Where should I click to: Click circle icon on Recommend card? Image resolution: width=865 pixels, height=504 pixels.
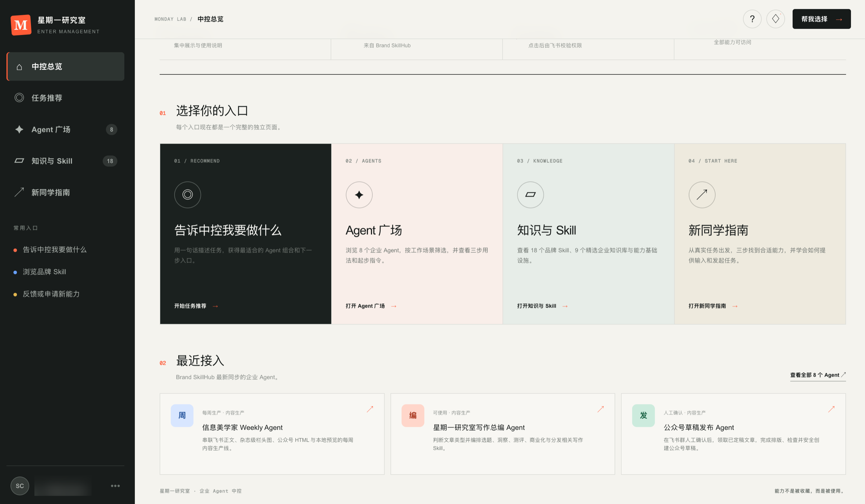(187, 195)
